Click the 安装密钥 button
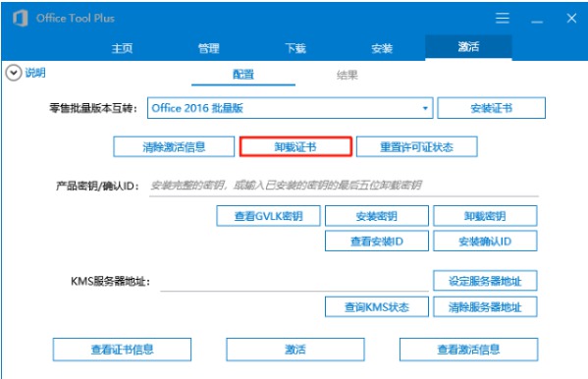Viewport: 588px width, 379px height. [x=377, y=216]
